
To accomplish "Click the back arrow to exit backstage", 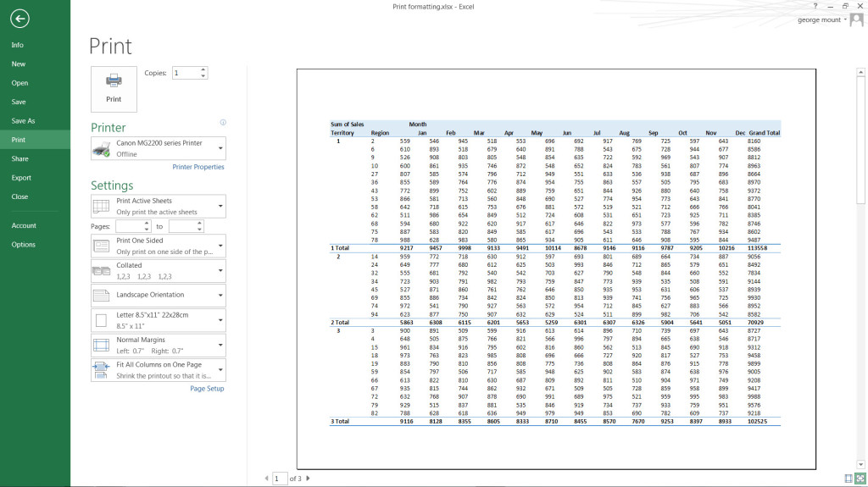I will [x=20, y=19].
